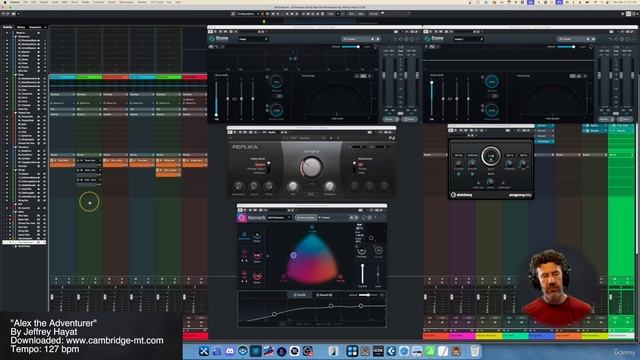
Task: Switch to the Reverb EQ tab in Neoverb
Action: click(x=325, y=295)
